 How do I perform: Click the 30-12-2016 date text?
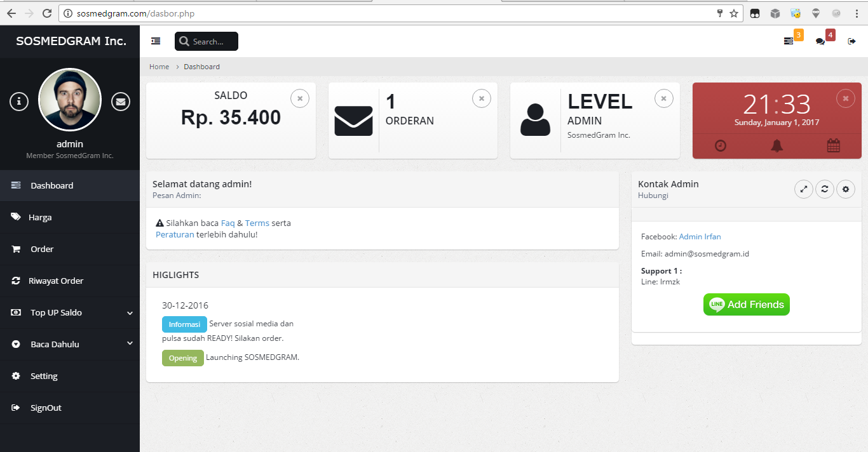pos(185,305)
